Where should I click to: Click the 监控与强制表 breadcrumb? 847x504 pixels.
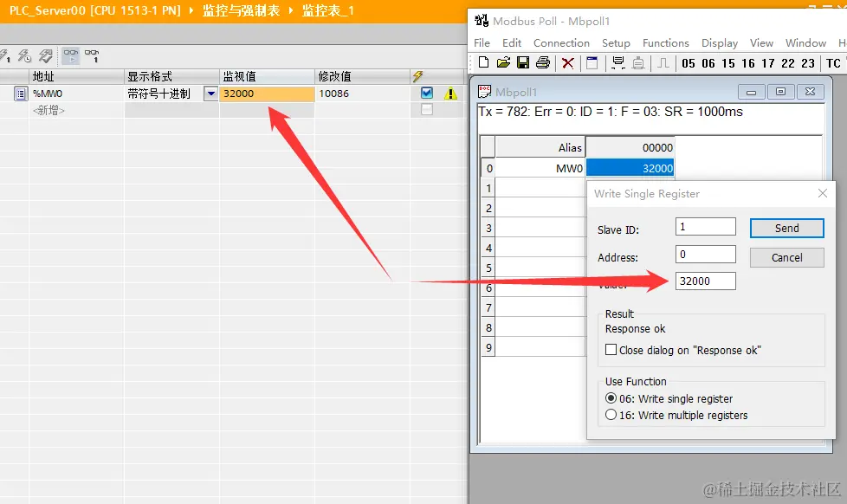pos(241,10)
